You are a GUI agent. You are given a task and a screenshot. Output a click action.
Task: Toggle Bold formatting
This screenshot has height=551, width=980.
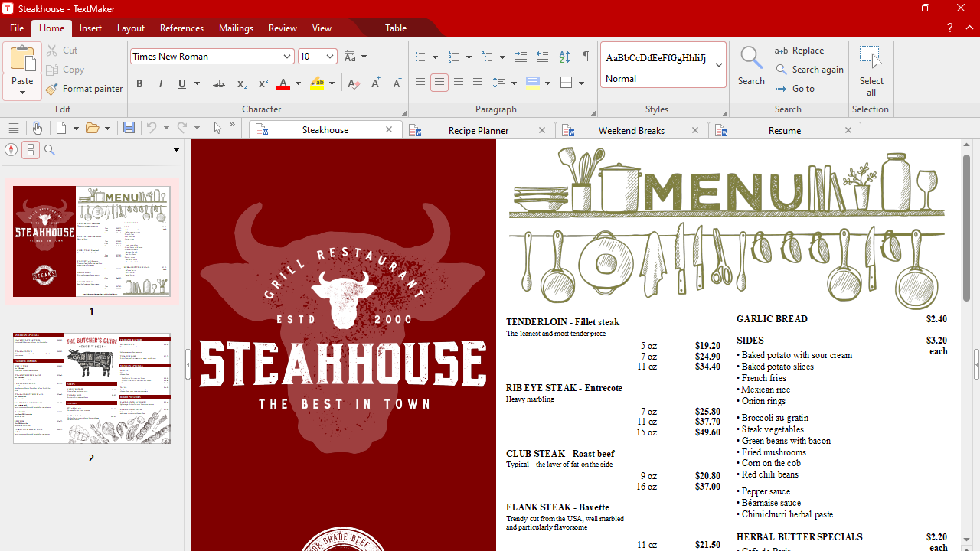pyautogui.click(x=139, y=83)
